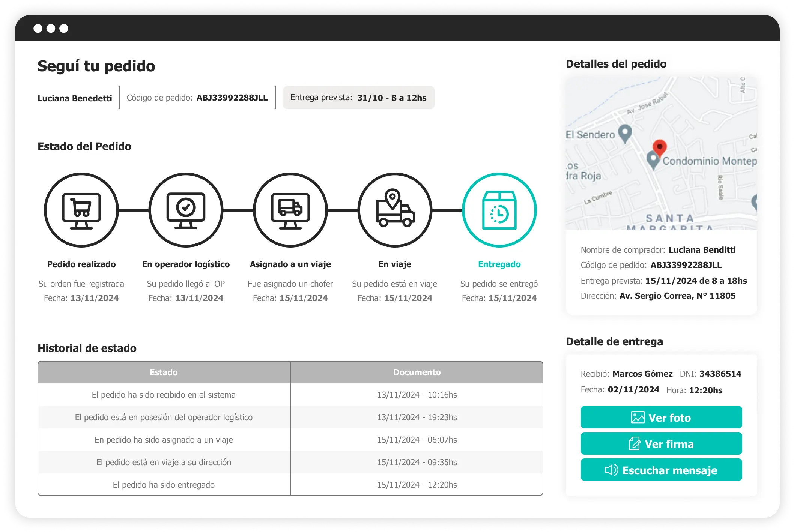Screen dimensions: 794x532
Task: Click the 'En viaje' step label
Action: (395, 264)
